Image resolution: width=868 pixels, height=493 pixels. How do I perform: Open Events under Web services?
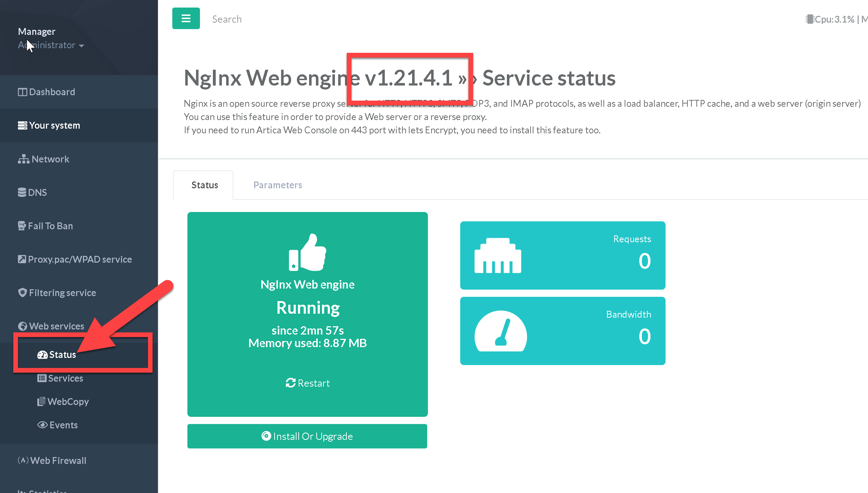63,425
